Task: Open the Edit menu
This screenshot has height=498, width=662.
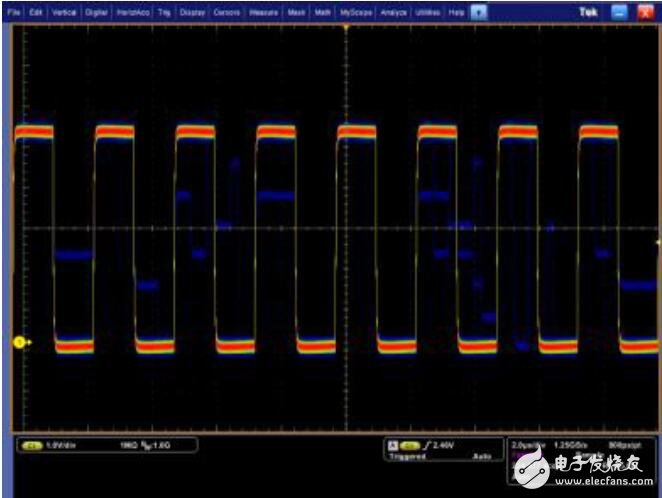Action: coord(36,12)
